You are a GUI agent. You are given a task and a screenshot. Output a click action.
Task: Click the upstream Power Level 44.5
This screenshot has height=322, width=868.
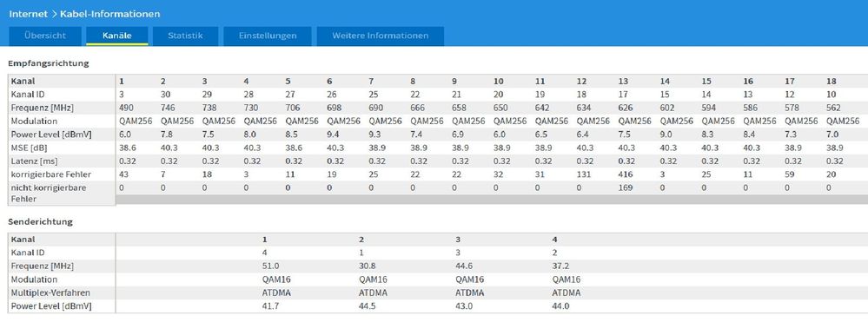click(368, 306)
